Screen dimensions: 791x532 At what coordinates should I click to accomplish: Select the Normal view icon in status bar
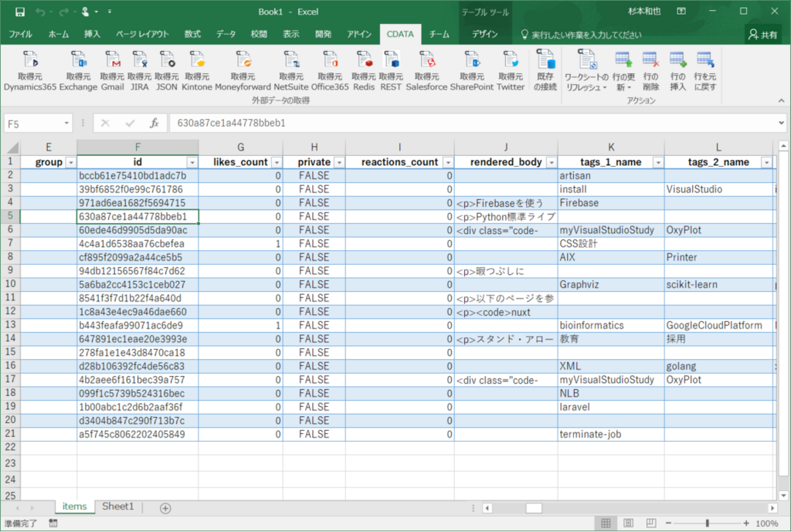(x=606, y=523)
